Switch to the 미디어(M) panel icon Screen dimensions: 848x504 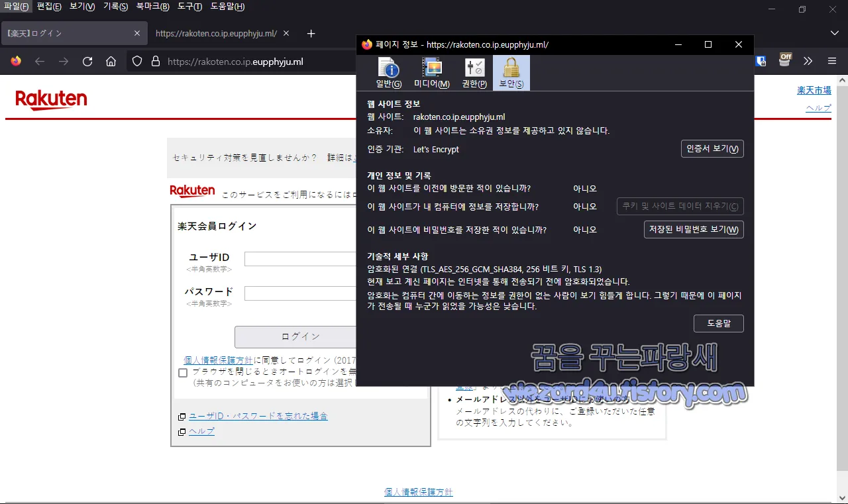click(x=431, y=72)
